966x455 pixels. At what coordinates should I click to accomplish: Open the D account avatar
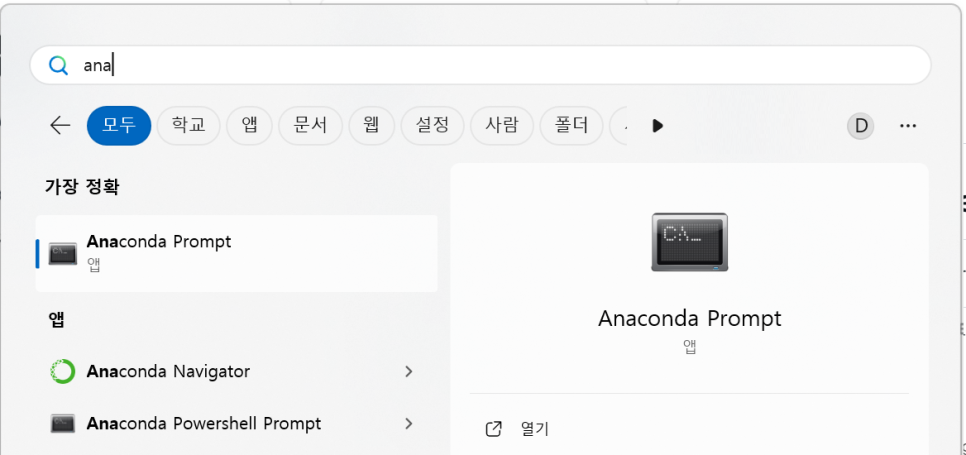(x=861, y=126)
